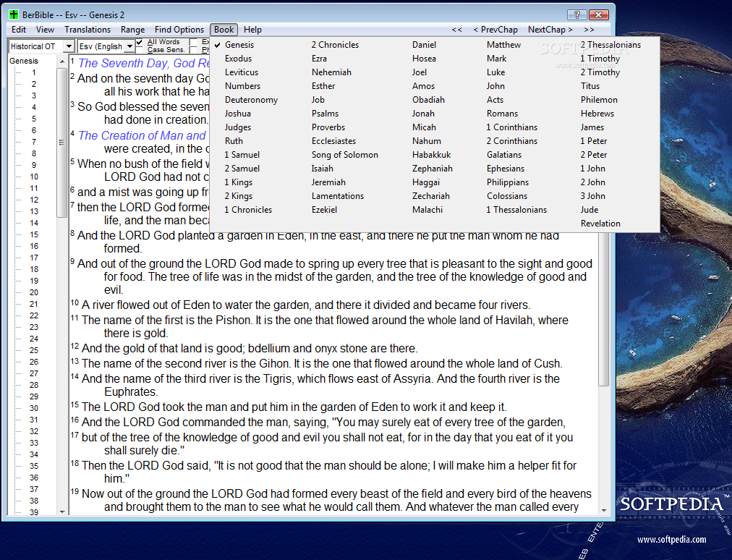Choose Daniel from the book list

[424, 45]
